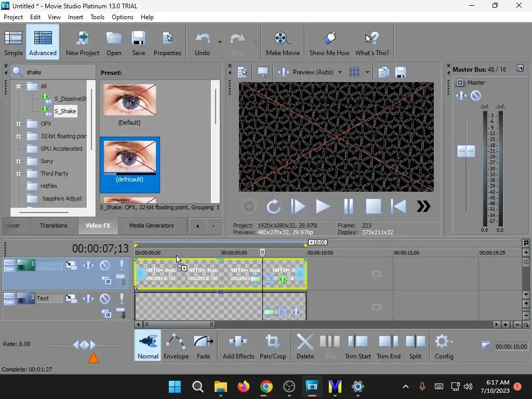532x399 pixels.
Task: Start a New Project
Action: click(83, 43)
